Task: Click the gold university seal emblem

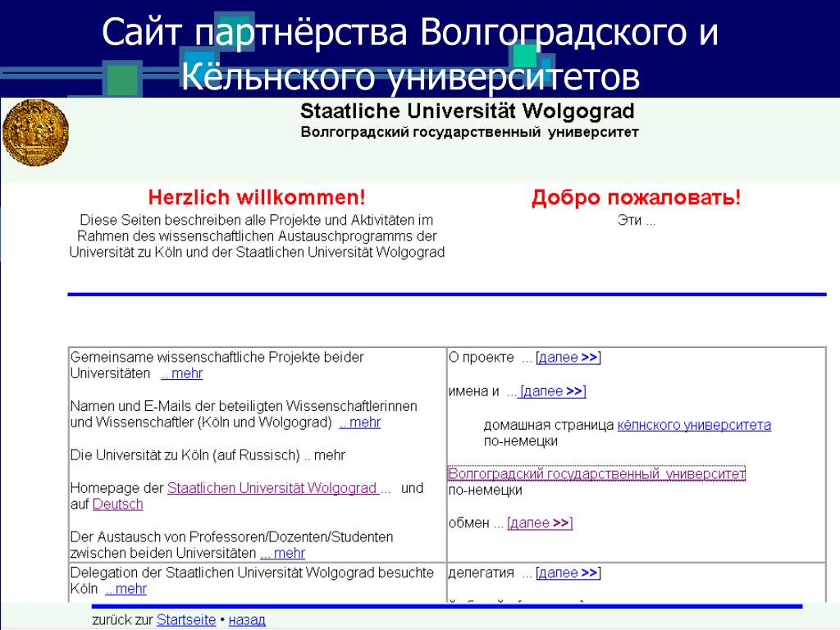Action: click(x=36, y=132)
